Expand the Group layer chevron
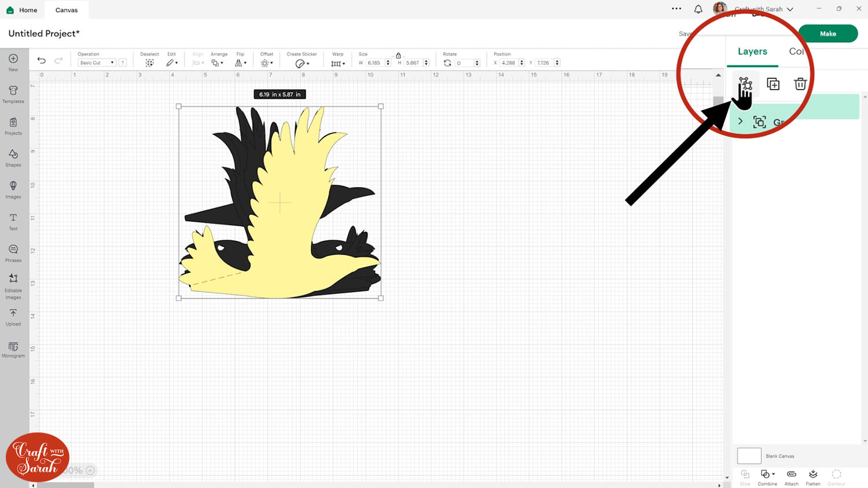 pyautogui.click(x=740, y=121)
